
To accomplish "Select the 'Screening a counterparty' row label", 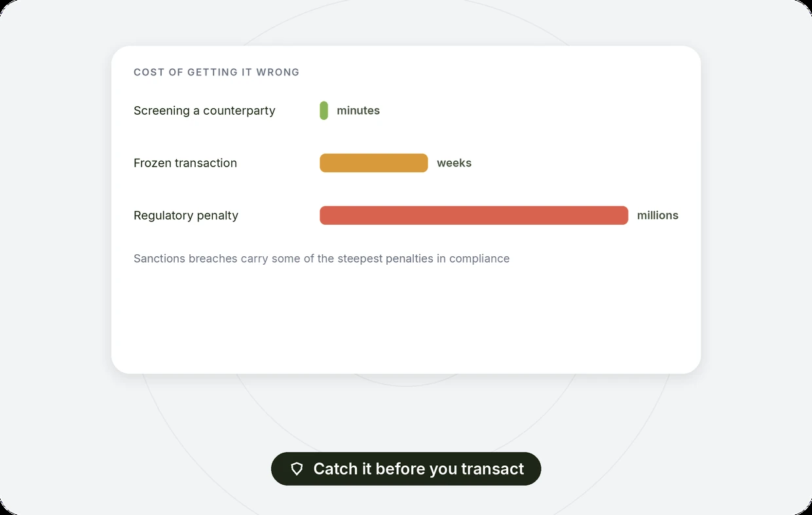I will point(204,111).
